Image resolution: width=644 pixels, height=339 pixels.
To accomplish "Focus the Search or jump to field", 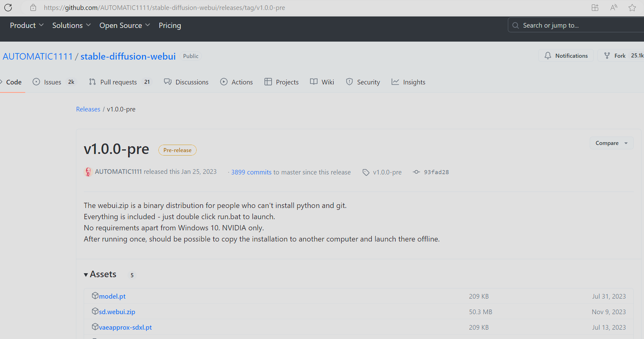I will coord(576,25).
